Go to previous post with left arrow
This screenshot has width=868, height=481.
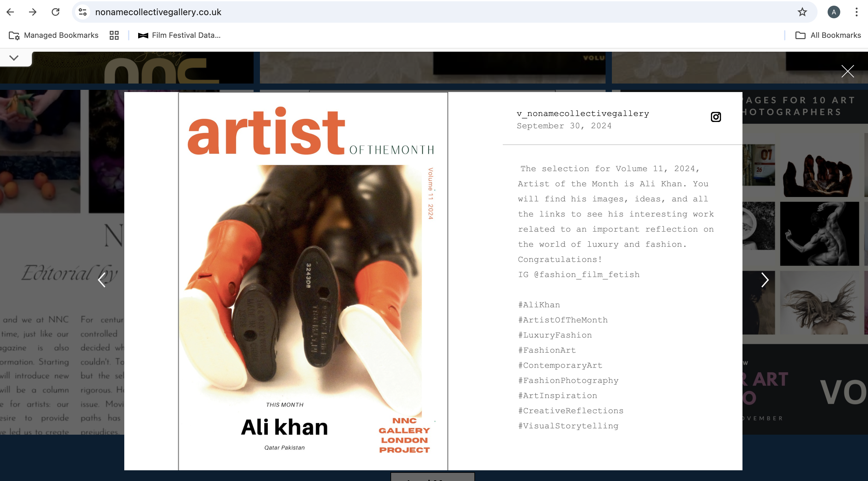[102, 280]
